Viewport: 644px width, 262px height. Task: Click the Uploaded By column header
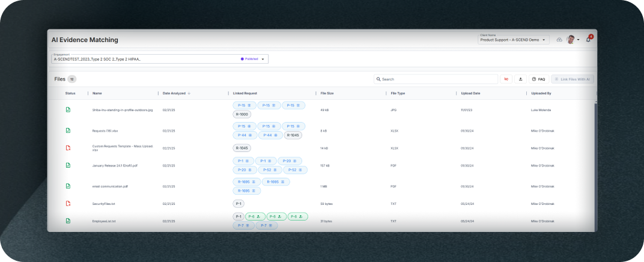(x=541, y=93)
